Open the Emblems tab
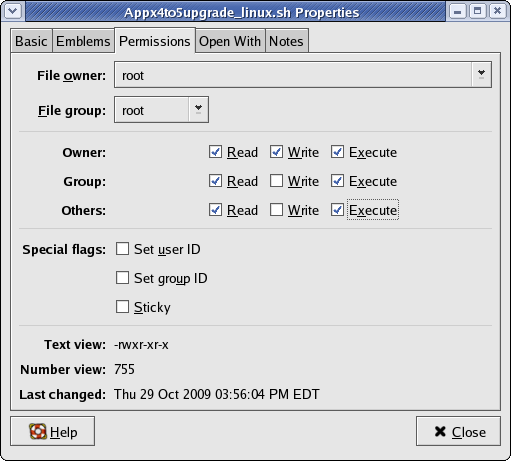The image size is (511, 461). [83, 41]
